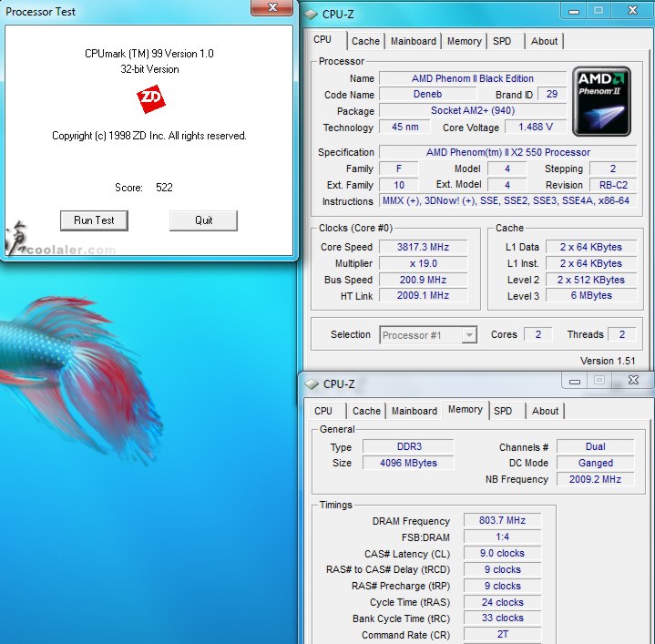Open the Mainboard tab in top CPU-Z window
Viewport: 655px width, 644px height.
[x=414, y=41]
